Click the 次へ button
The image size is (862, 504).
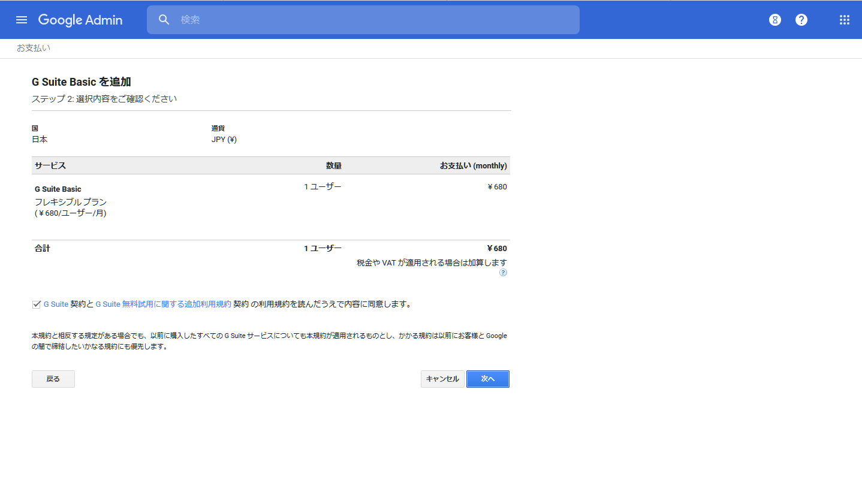[488, 379]
